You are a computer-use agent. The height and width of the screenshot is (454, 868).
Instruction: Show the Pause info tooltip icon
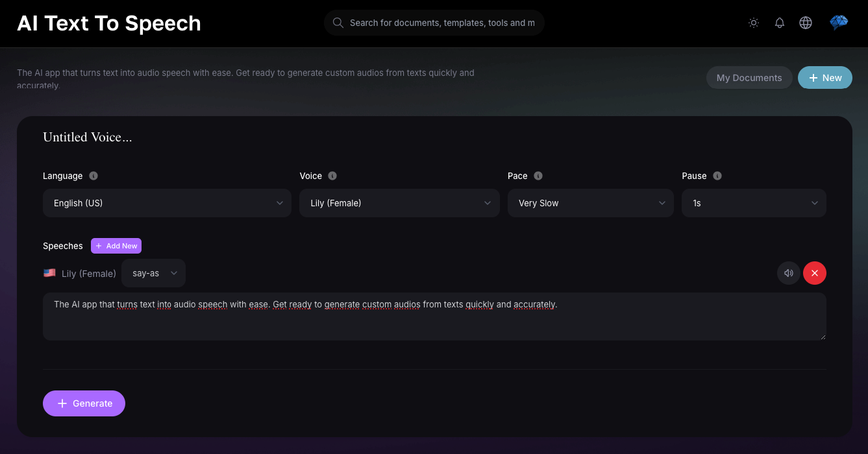coord(717,176)
